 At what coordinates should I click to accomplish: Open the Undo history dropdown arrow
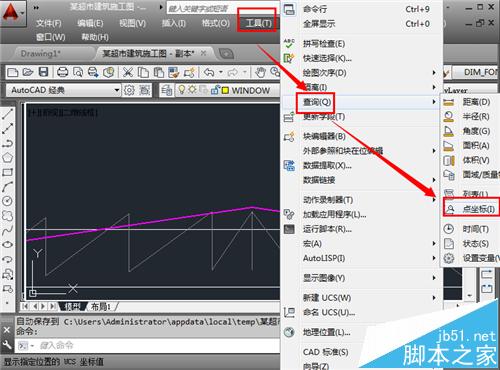click(x=220, y=72)
